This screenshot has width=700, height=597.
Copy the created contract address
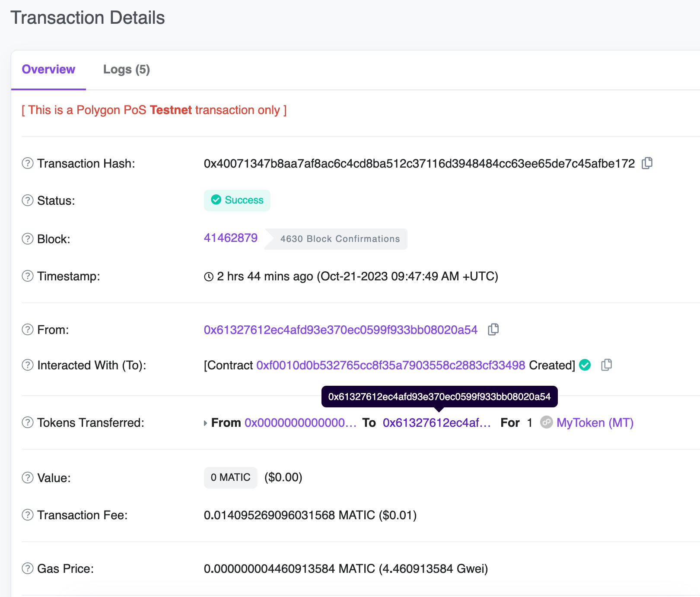pos(607,365)
